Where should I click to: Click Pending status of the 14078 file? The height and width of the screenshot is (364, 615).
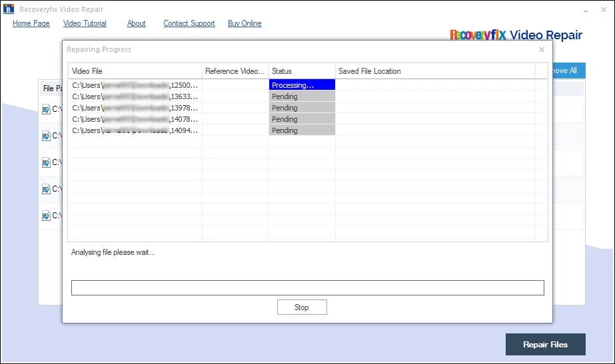(x=302, y=119)
